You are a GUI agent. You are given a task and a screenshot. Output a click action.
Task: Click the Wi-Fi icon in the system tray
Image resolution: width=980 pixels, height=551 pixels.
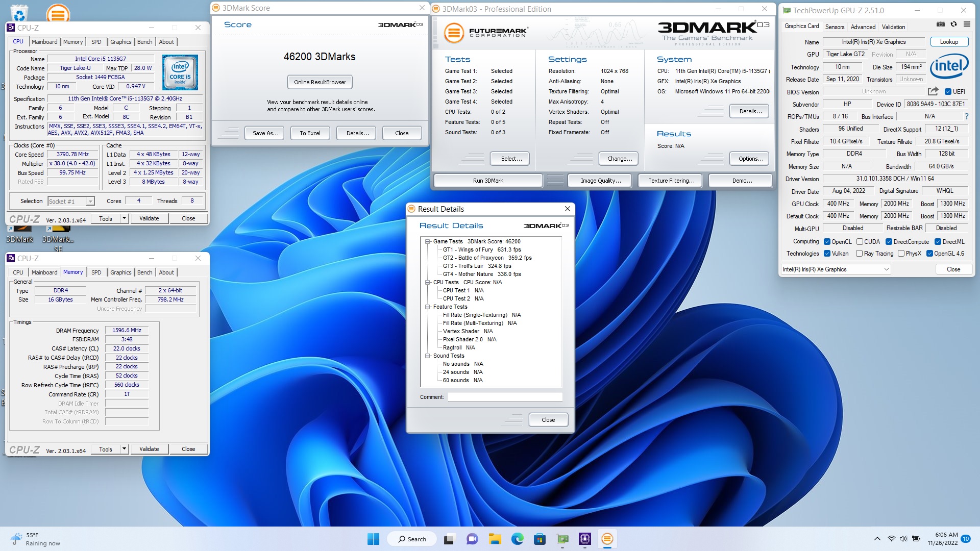click(892, 539)
